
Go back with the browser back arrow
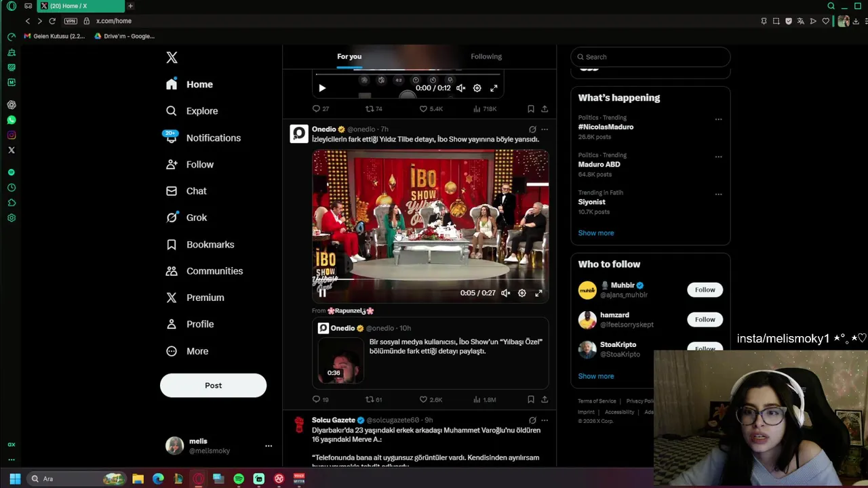[x=28, y=21]
